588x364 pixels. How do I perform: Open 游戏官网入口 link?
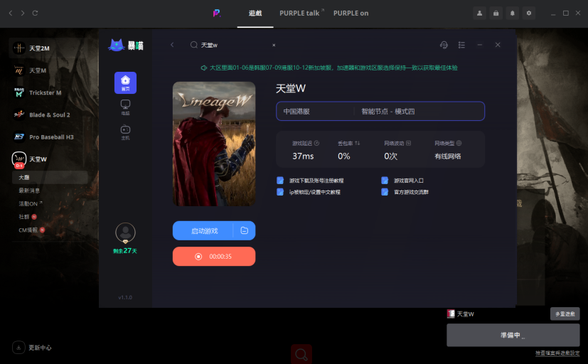[409, 181]
